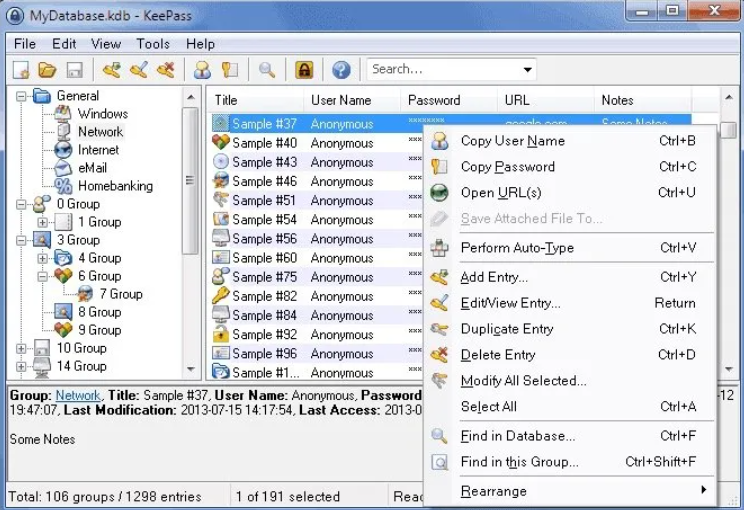Sort entries by the Notes column header

pyautogui.click(x=643, y=100)
